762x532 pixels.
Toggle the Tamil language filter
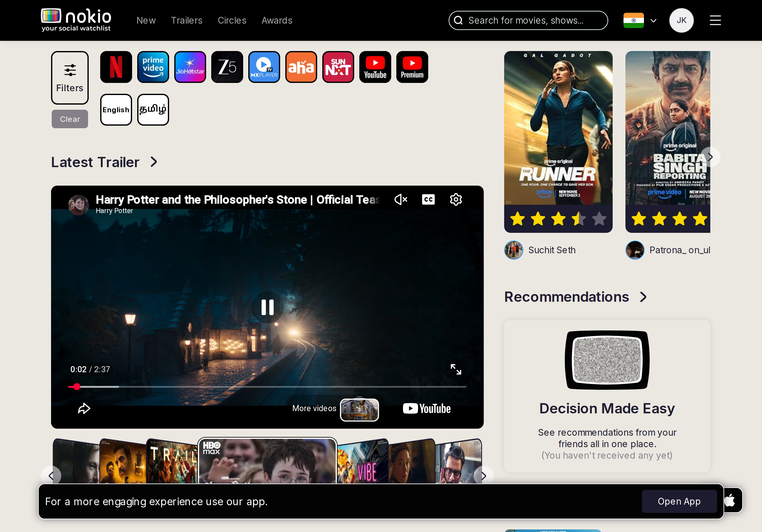(x=153, y=110)
